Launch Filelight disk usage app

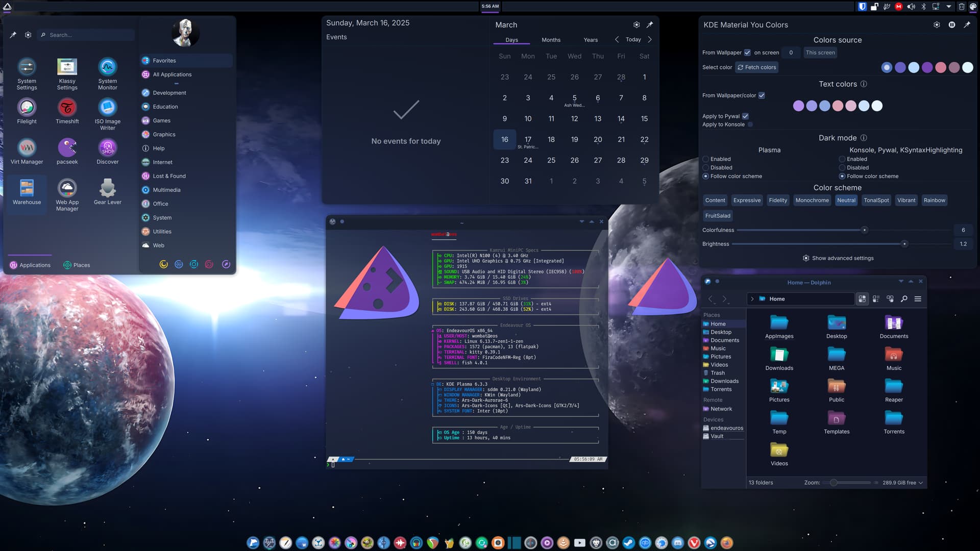pos(27,111)
